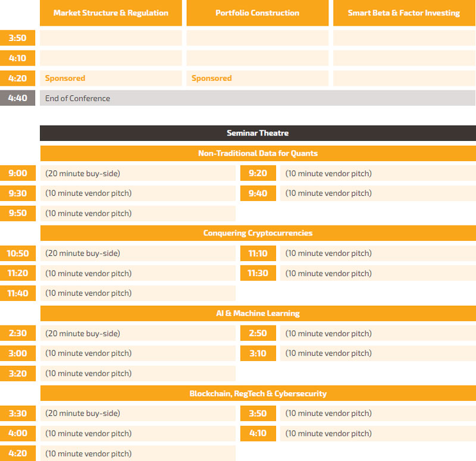Viewport: 476px width, 461px height.
Task: Click the 20 minute buy-side at 2:30
Action: tap(138, 333)
